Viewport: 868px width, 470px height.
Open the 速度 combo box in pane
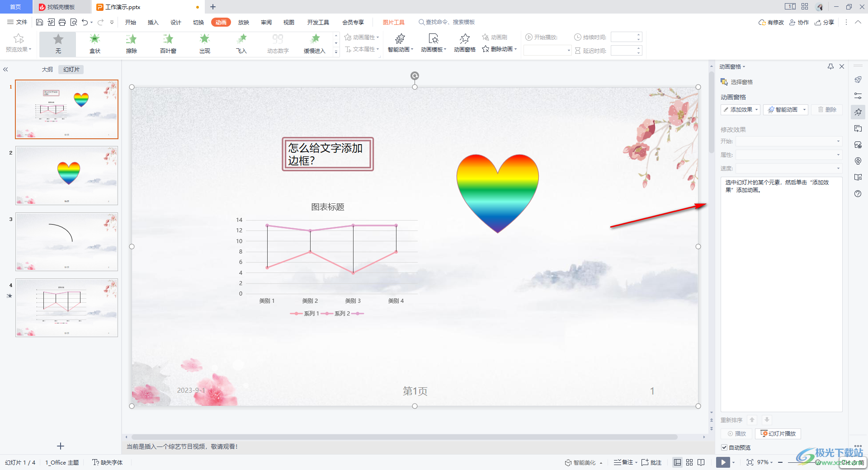pyautogui.click(x=788, y=168)
